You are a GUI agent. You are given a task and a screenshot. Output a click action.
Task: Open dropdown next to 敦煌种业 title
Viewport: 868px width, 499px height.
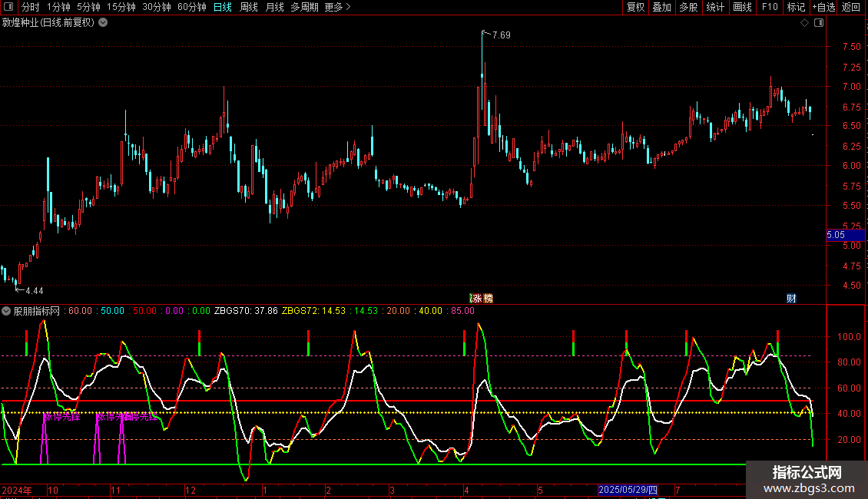tap(103, 23)
